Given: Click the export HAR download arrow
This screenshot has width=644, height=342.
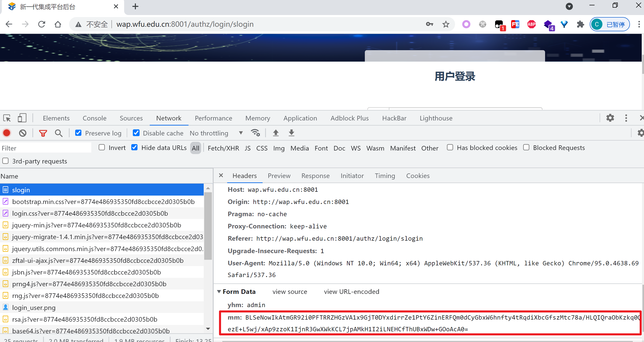Looking at the screenshot, I should [291, 133].
